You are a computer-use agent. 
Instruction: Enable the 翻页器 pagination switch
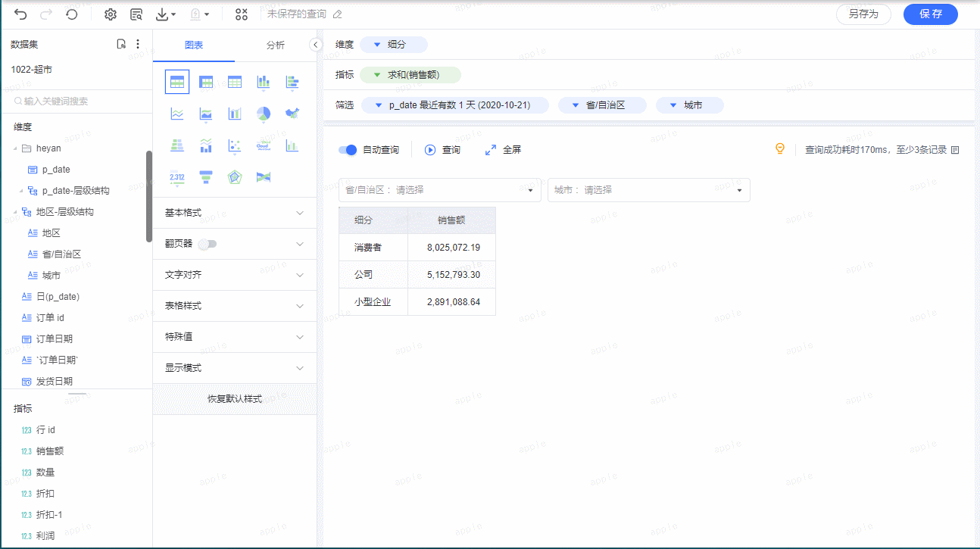pos(207,244)
